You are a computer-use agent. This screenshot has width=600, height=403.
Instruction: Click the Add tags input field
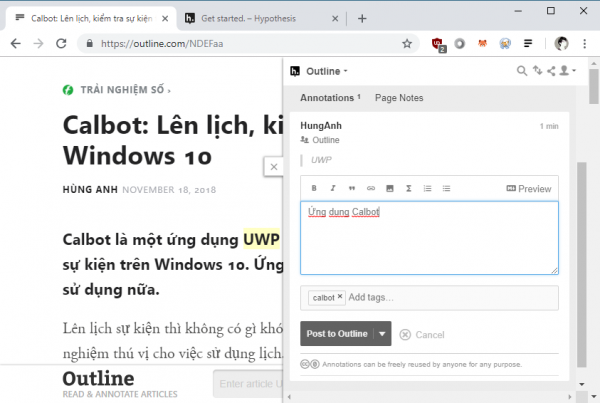(x=452, y=297)
